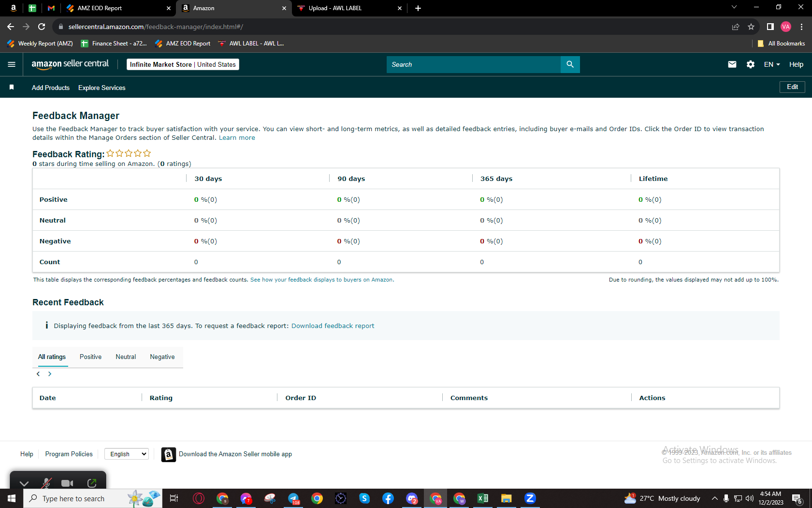
Task: Open the Finance Sheet bookmark
Action: [x=114, y=44]
